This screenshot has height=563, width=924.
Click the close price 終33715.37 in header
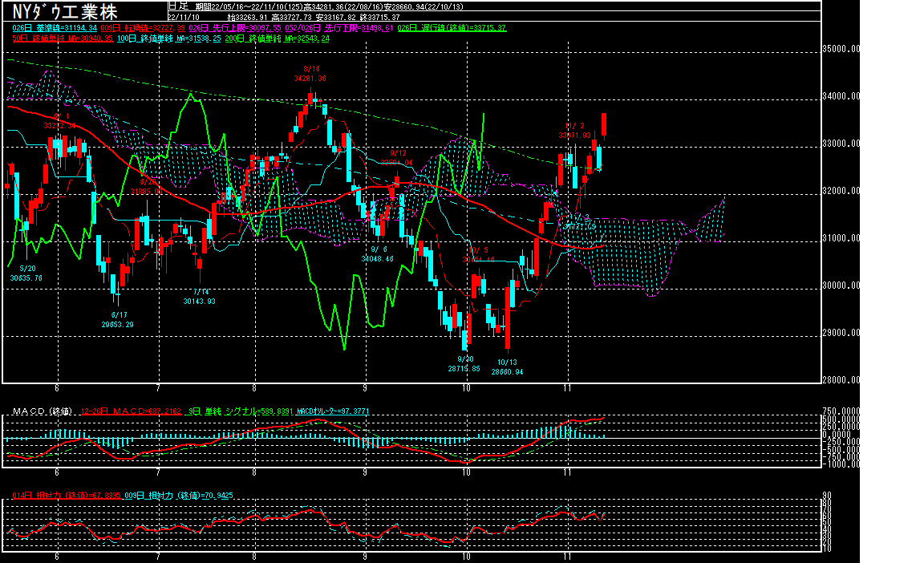point(379,17)
